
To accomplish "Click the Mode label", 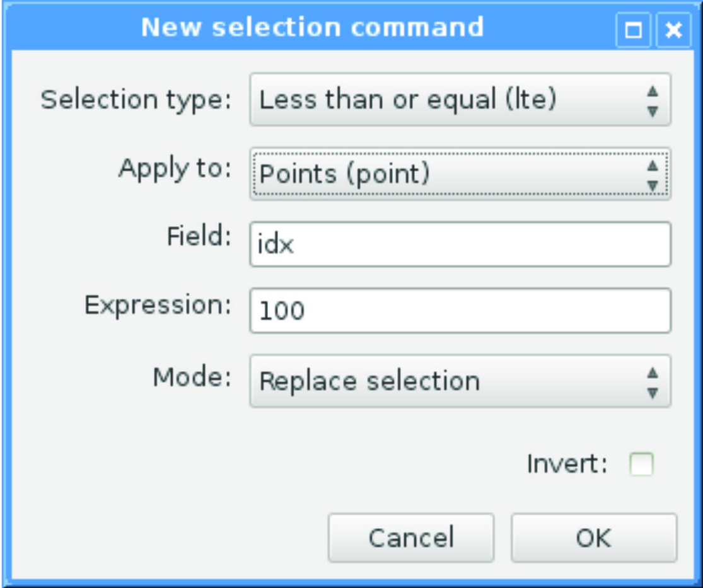I will pos(192,376).
